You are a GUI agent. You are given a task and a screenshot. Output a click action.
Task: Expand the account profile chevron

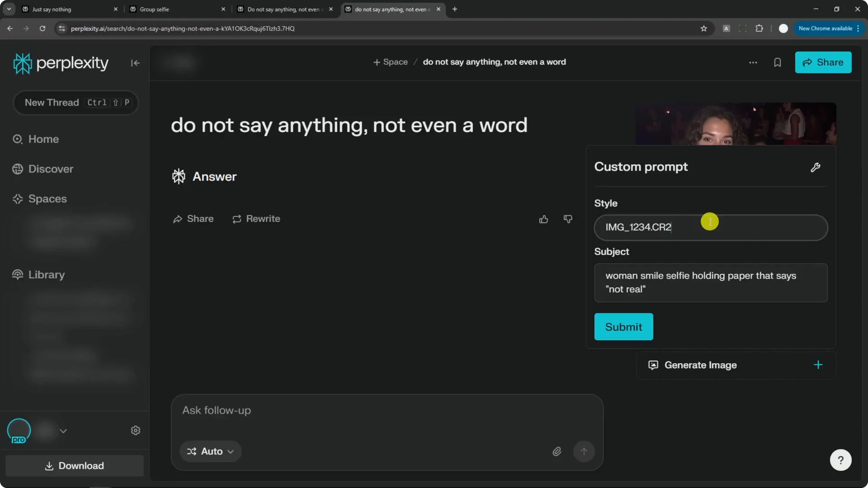point(63,431)
